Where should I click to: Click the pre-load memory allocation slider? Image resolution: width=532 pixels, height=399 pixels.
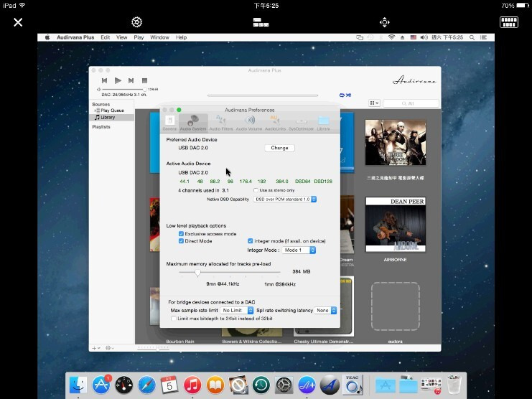(x=198, y=272)
